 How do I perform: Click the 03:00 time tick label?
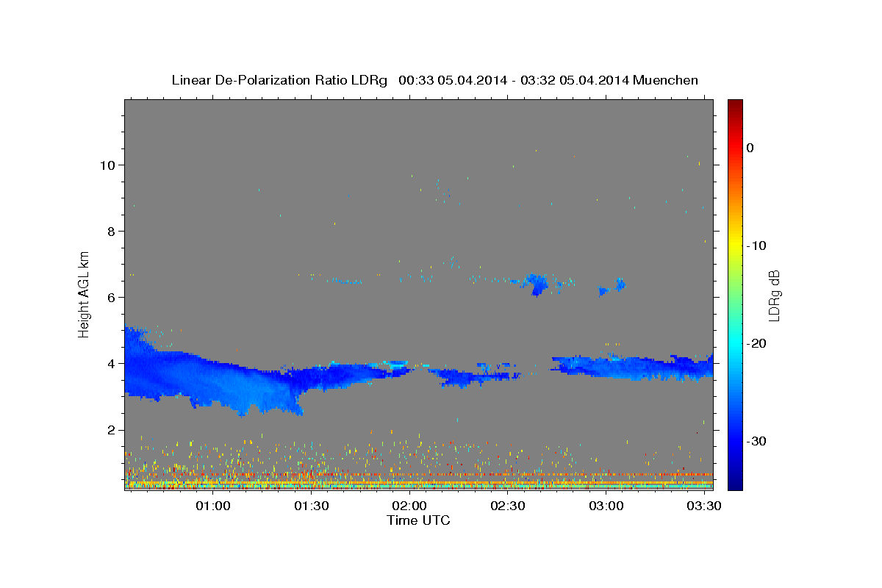tap(606, 506)
